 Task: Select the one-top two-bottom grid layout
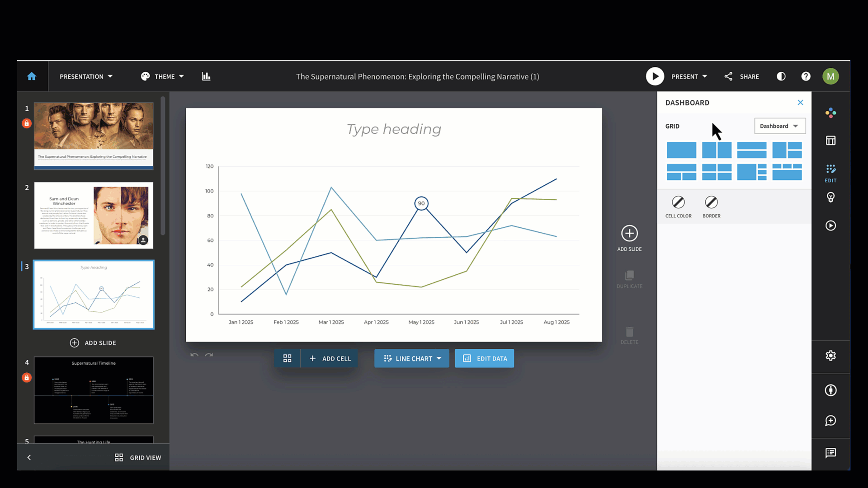(x=681, y=172)
